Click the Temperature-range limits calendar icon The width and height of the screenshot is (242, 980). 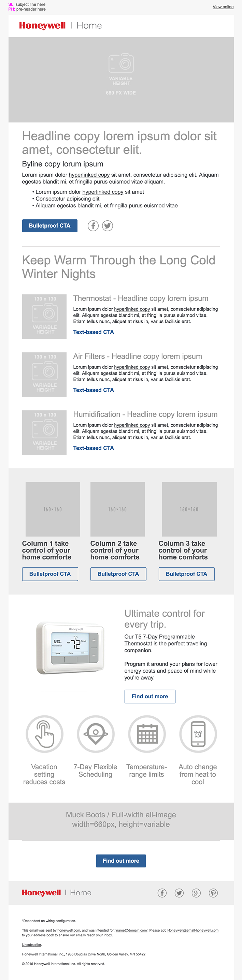point(147,734)
